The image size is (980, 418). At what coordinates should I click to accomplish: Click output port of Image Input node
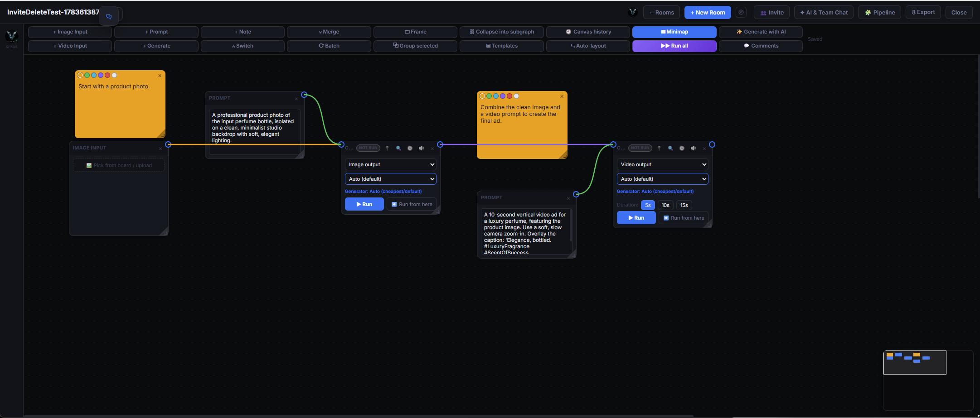point(168,144)
